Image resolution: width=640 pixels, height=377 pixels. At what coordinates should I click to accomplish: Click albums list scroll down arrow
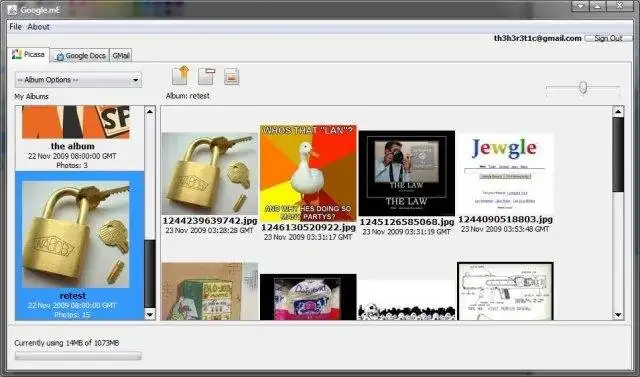click(150, 314)
